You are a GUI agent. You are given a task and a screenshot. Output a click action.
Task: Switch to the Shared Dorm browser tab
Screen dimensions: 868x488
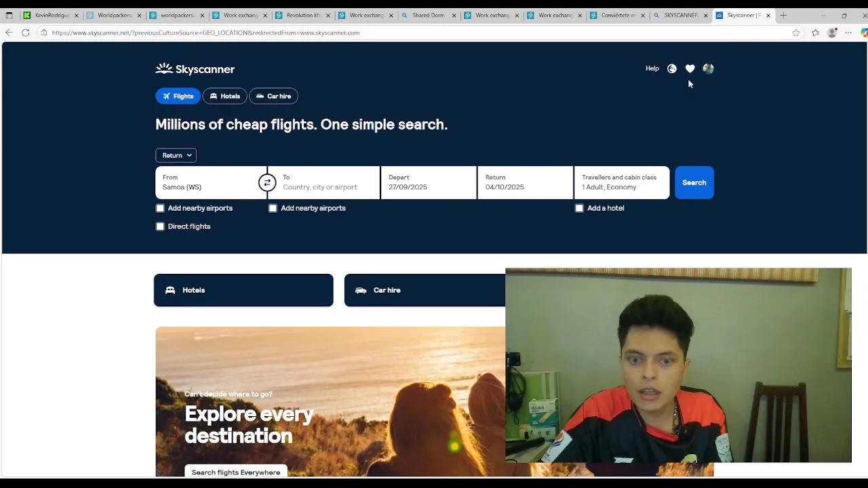429,15
